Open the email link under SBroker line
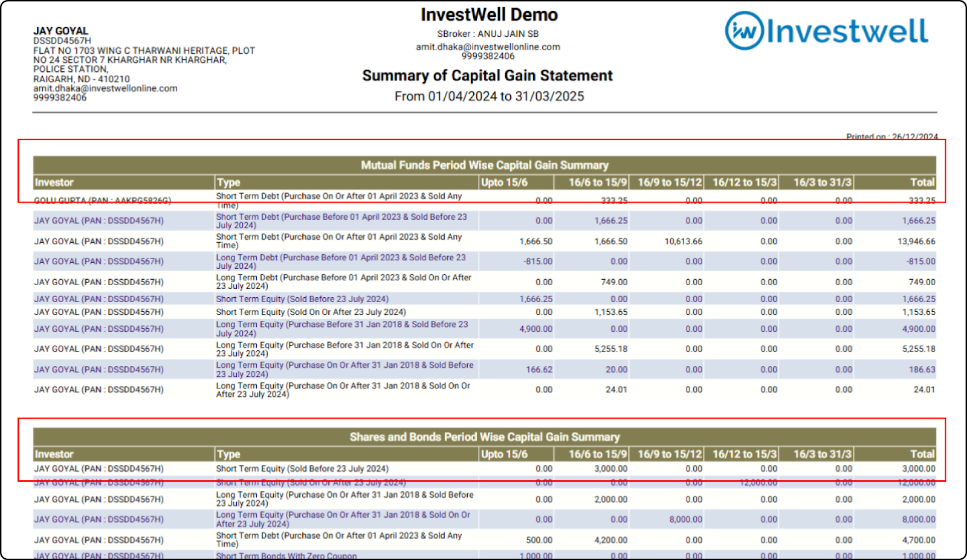967x560 pixels. pyautogui.click(x=488, y=47)
